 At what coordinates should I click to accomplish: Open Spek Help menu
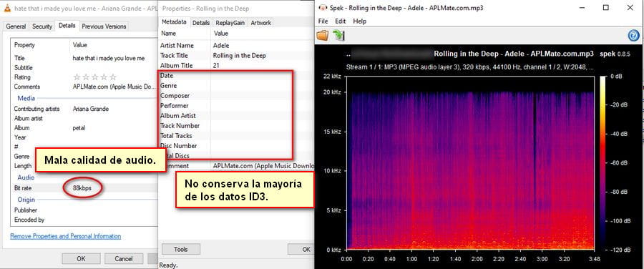pos(359,21)
